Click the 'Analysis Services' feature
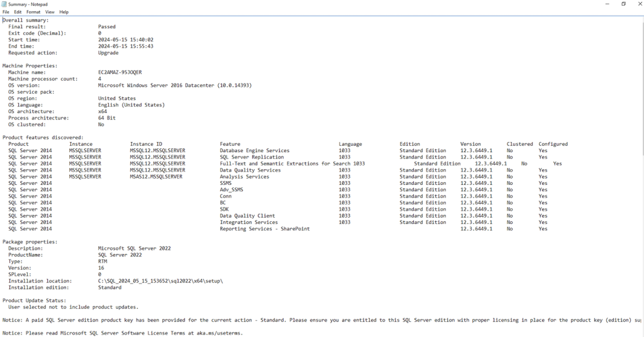Viewport: 644px width, 337px height. [x=245, y=177]
